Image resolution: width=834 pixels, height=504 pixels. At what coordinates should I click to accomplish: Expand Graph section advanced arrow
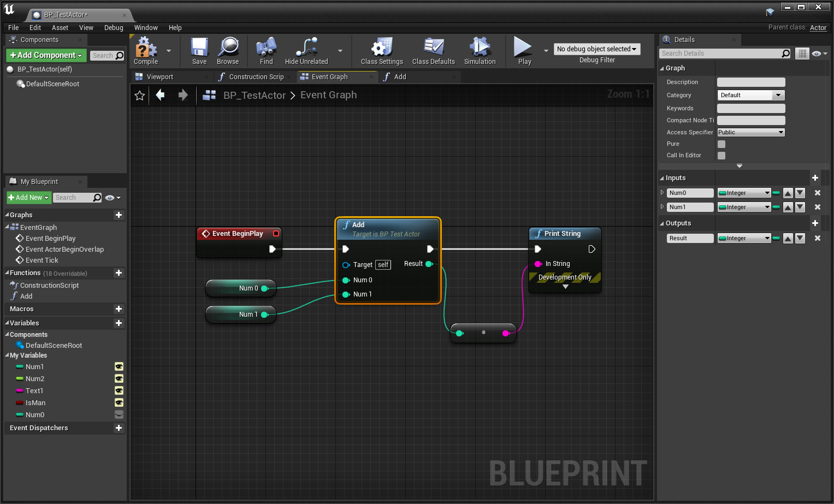(x=740, y=165)
